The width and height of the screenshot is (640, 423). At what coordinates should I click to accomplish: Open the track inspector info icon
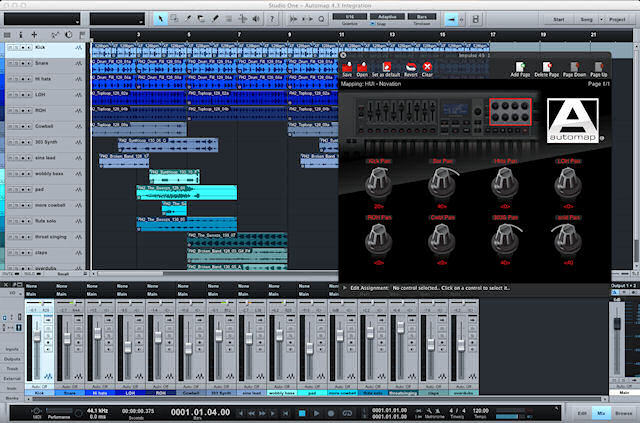[x=20, y=35]
